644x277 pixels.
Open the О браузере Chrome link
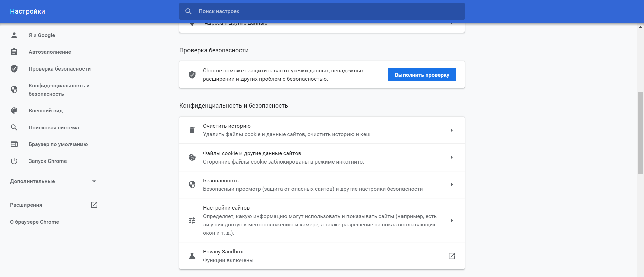(x=35, y=222)
